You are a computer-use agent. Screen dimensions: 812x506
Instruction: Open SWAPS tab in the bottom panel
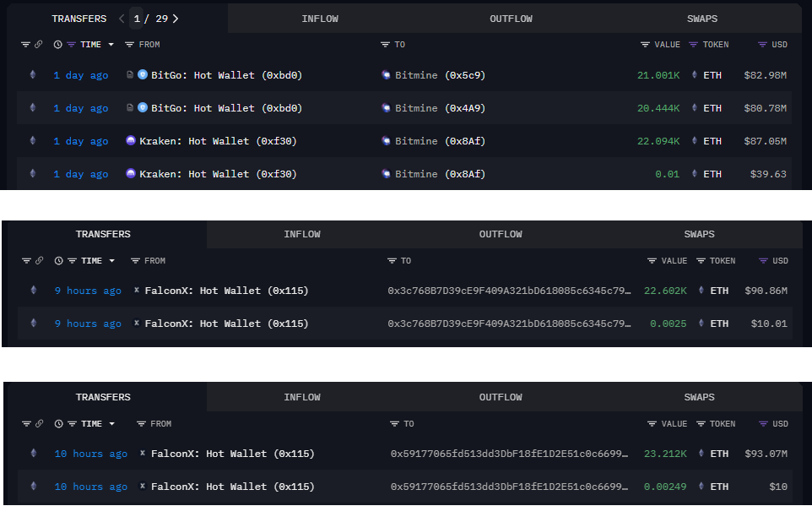(699, 397)
